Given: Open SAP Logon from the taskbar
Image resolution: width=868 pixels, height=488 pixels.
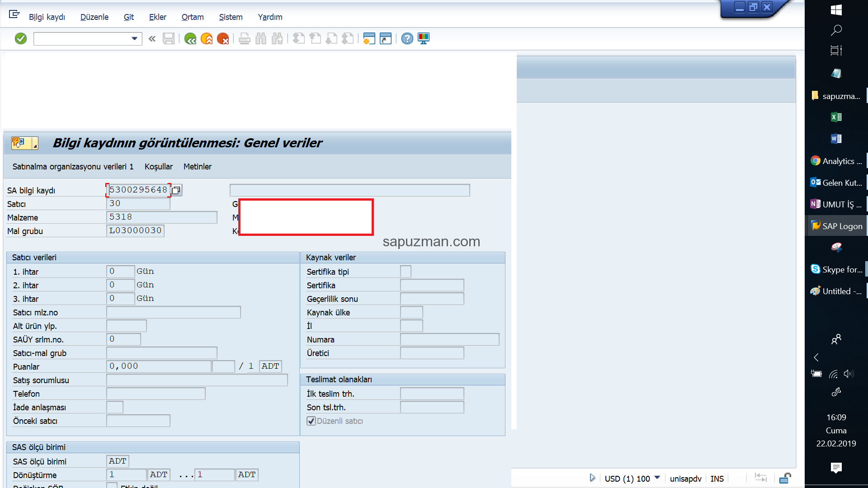Looking at the screenshot, I should coord(836,225).
